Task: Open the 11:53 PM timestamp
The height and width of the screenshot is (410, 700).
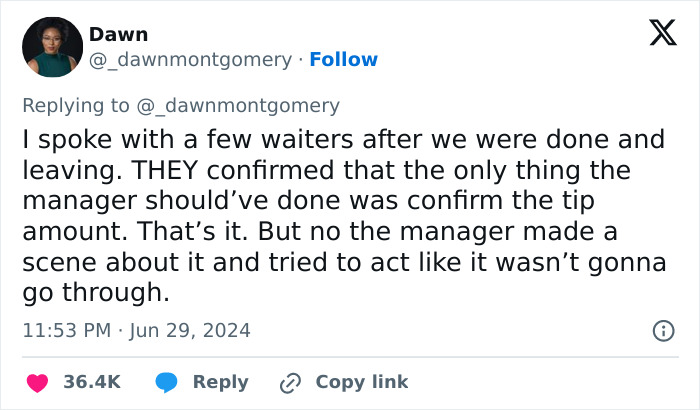Action: pos(66,330)
